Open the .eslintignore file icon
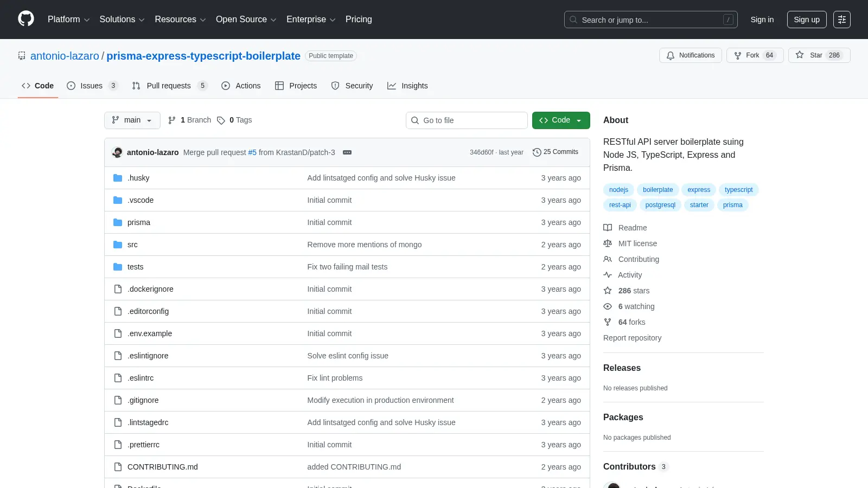Screen dimensions: 868x488 pos(118,356)
